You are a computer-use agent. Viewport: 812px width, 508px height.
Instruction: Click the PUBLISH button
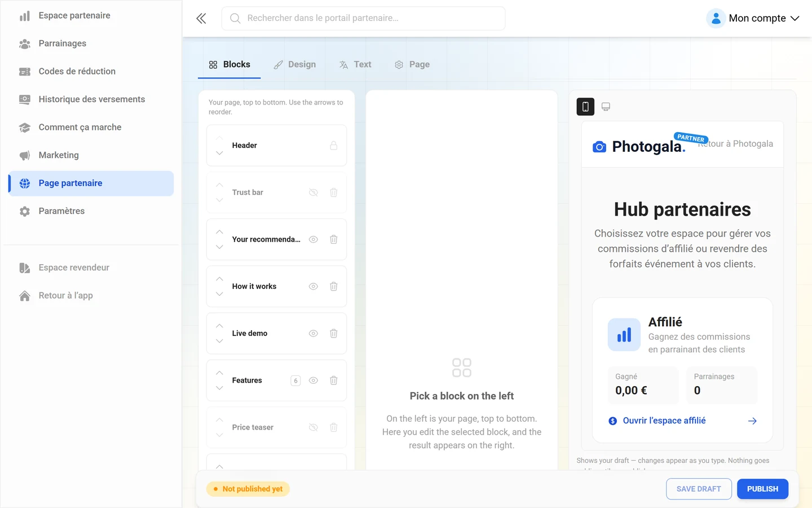pyautogui.click(x=762, y=489)
